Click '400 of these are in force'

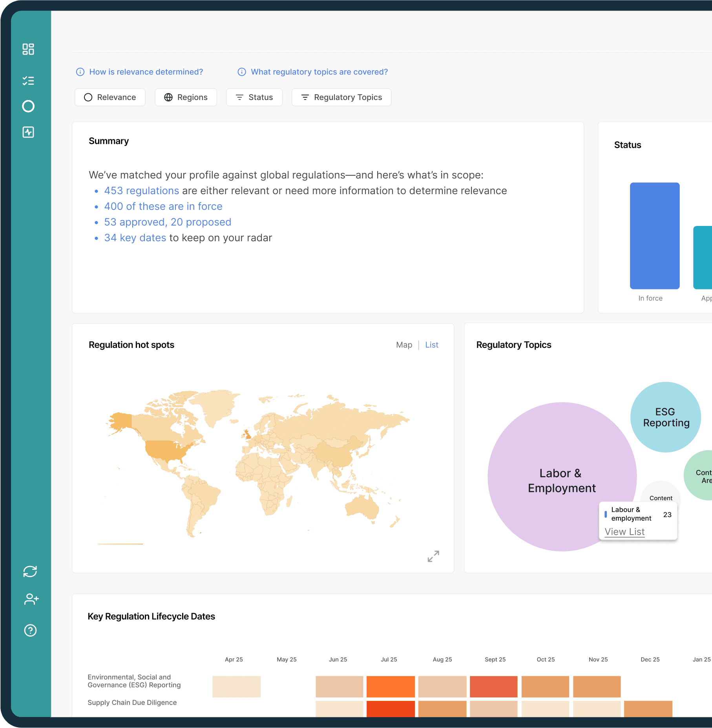pos(163,206)
